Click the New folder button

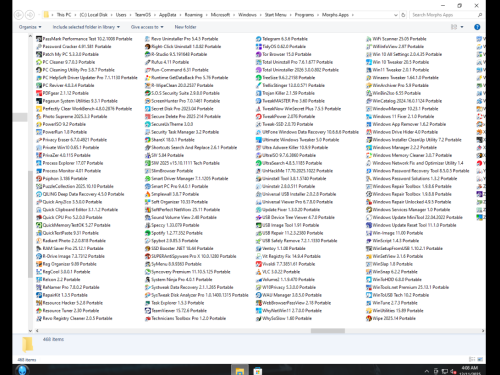[x=185, y=27]
